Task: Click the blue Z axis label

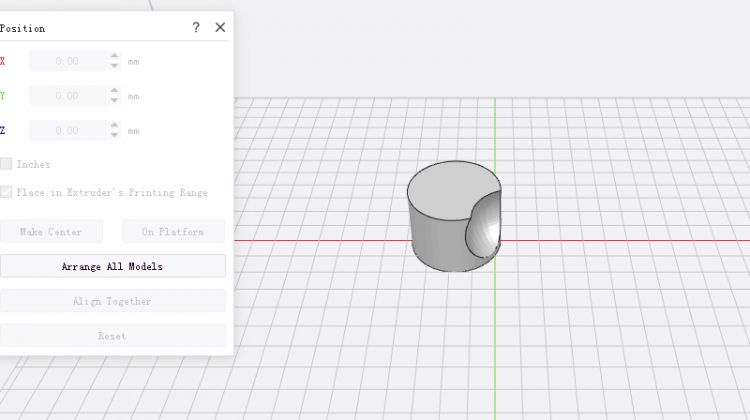Action: tap(2, 130)
